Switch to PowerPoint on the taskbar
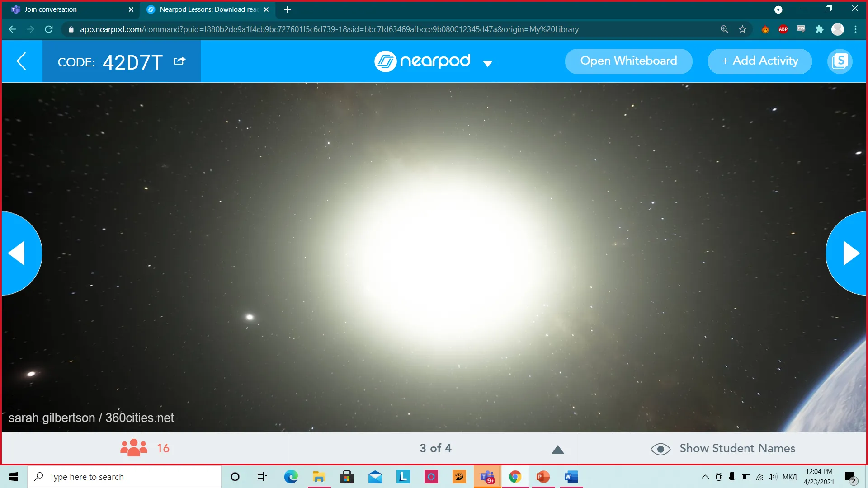This screenshot has height=488, width=868. (543, 477)
